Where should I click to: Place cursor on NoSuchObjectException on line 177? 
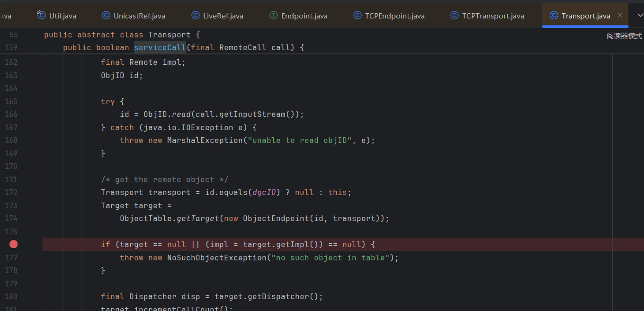point(216,258)
